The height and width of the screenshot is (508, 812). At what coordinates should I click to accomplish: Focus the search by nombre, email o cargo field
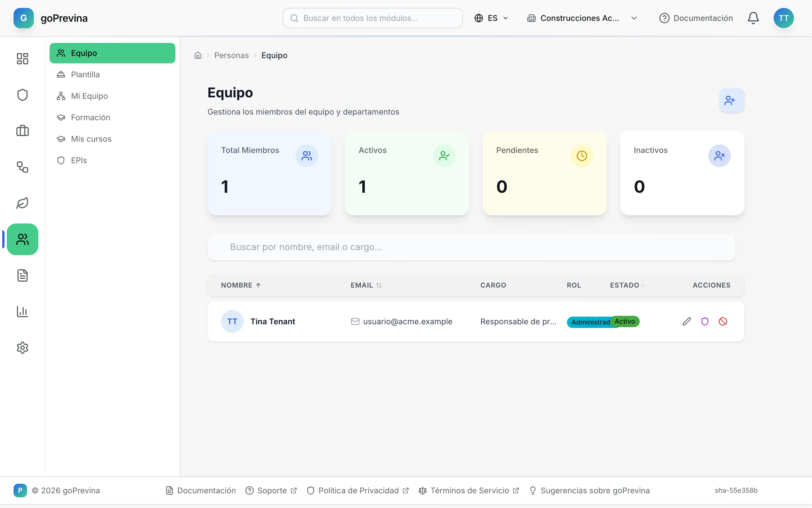[x=471, y=247]
